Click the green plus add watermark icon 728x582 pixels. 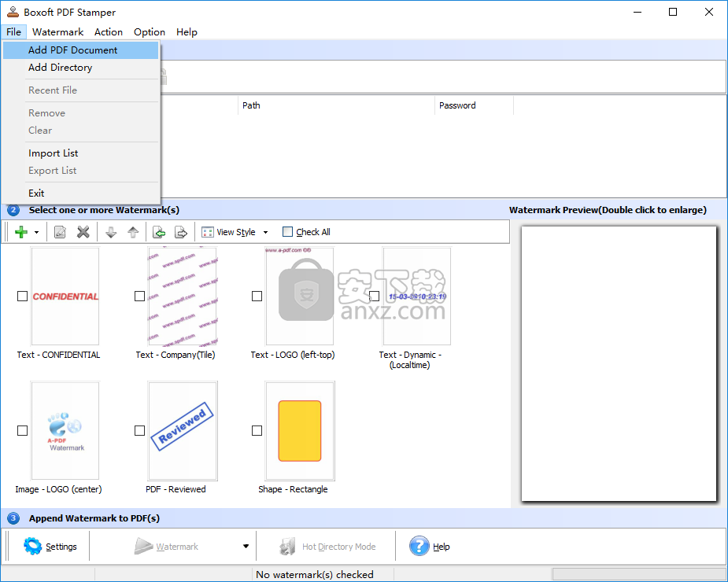(x=21, y=231)
